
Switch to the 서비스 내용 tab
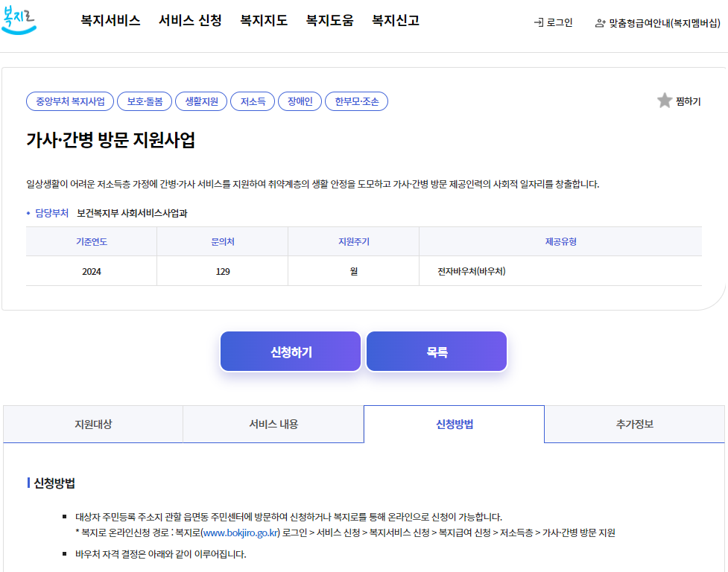(x=273, y=423)
